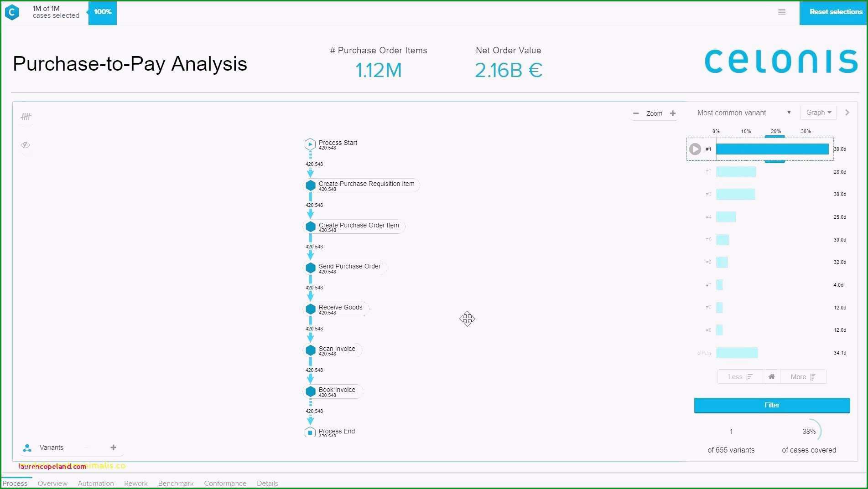The height and width of the screenshot is (489, 868).
Task: Switch to the Process tab
Action: click(x=15, y=483)
